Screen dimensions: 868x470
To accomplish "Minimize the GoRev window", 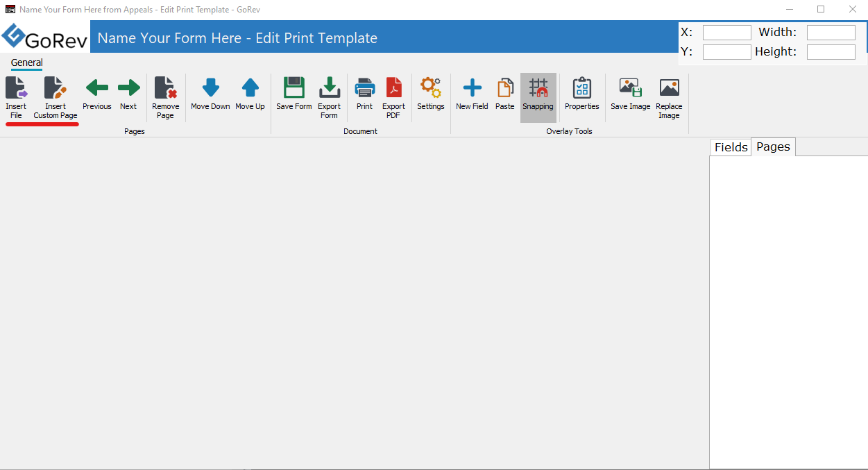I will (790, 9).
